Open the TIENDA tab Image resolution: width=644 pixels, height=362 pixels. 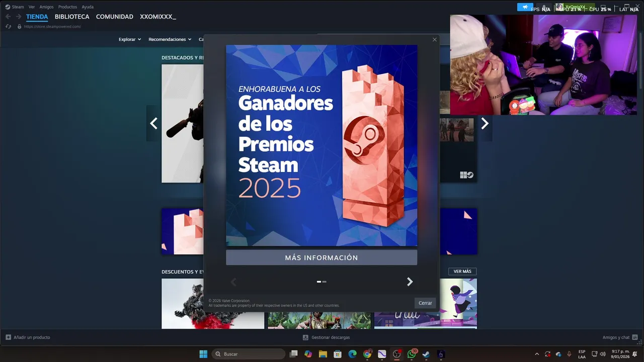click(37, 17)
